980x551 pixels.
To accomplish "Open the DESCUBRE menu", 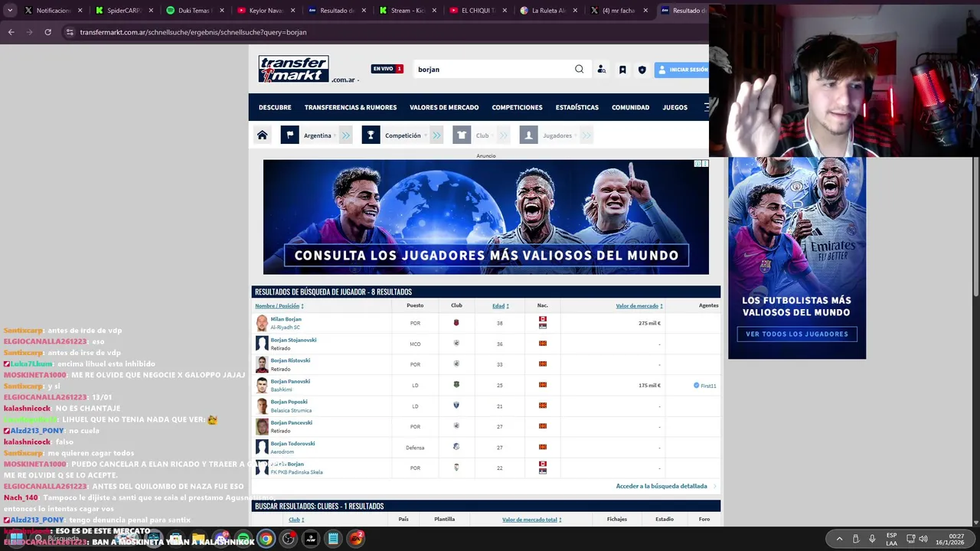I will [x=275, y=107].
